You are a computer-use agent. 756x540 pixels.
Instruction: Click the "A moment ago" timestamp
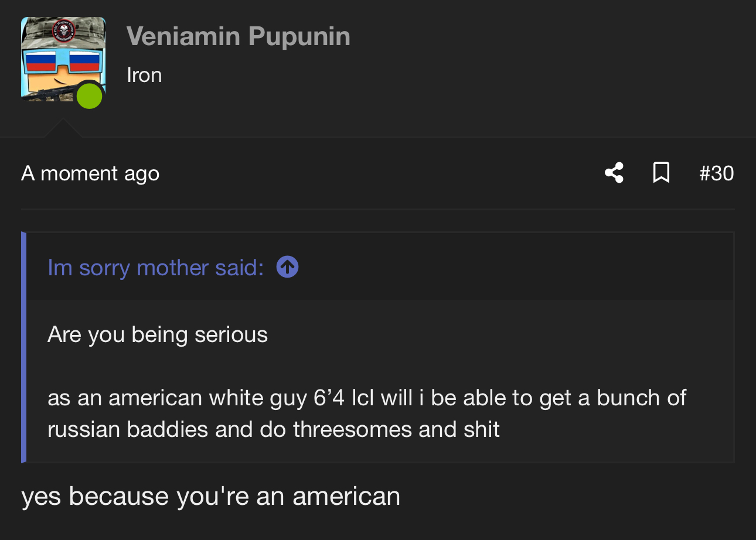(90, 173)
